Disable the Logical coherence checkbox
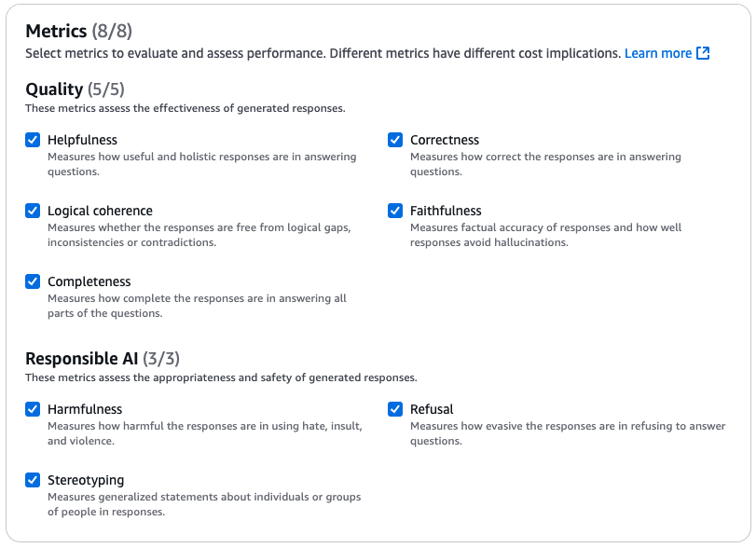Viewport: 756px width, 548px height. coord(33,211)
